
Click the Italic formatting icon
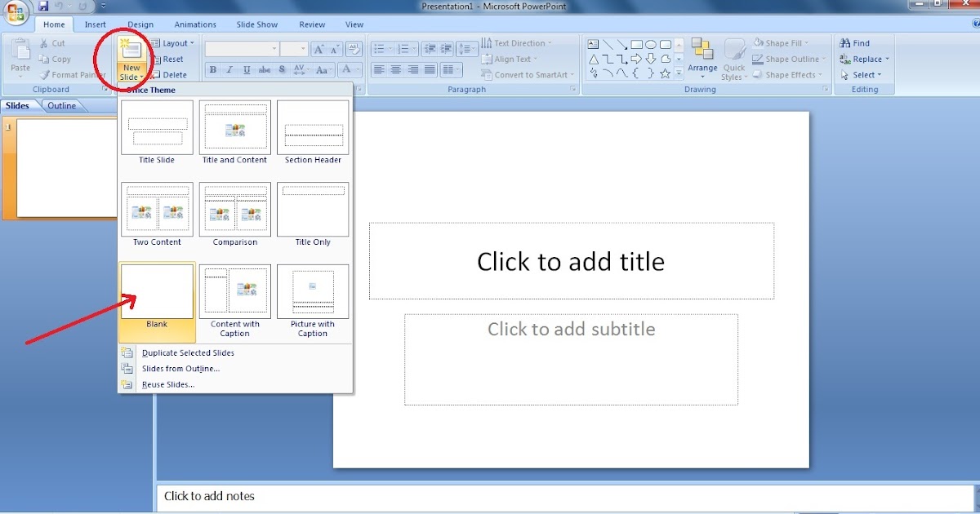229,70
